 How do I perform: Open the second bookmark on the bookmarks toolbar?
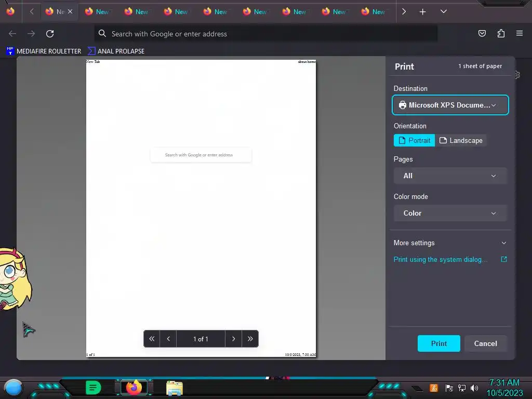(116, 51)
